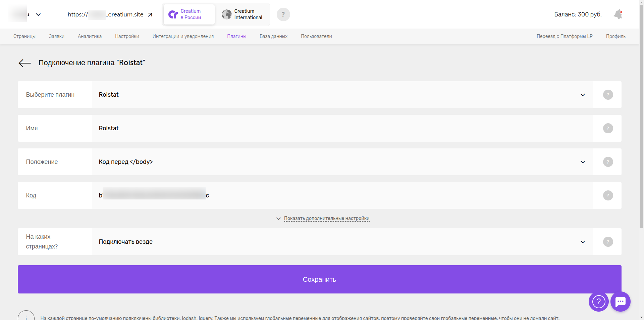Open external site link arrow icon
The width and height of the screenshot is (644, 320).
click(x=150, y=15)
